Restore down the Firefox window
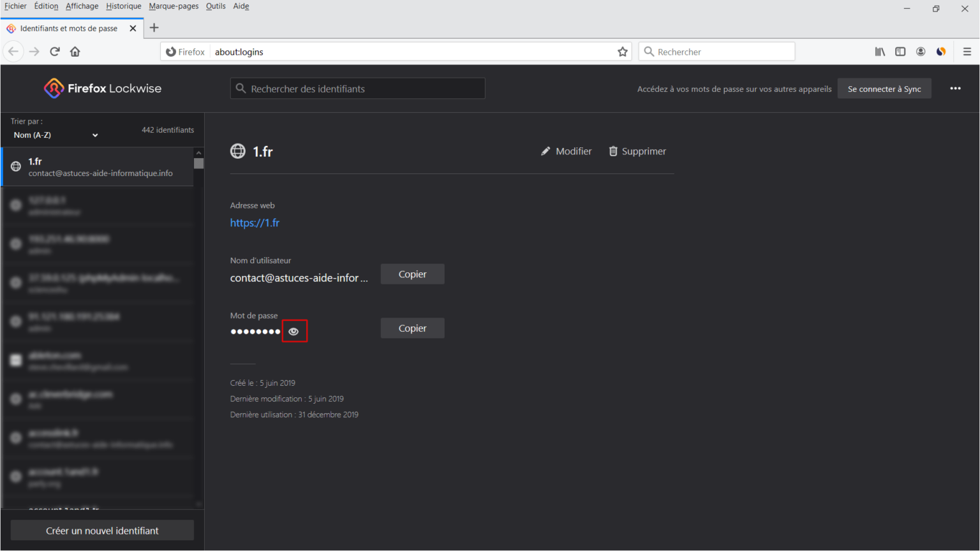 point(936,8)
